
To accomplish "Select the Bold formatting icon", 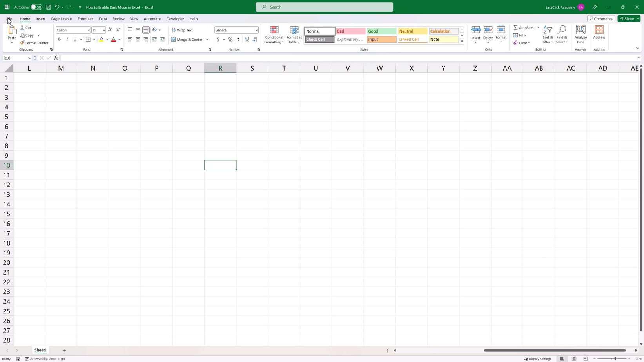I will coord(60,39).
